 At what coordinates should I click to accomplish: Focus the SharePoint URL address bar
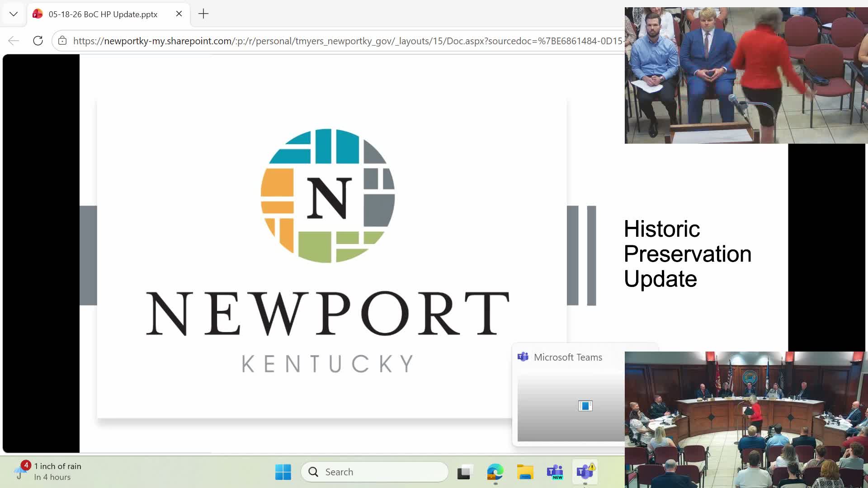pyautogui.click(x=348, y=41)
